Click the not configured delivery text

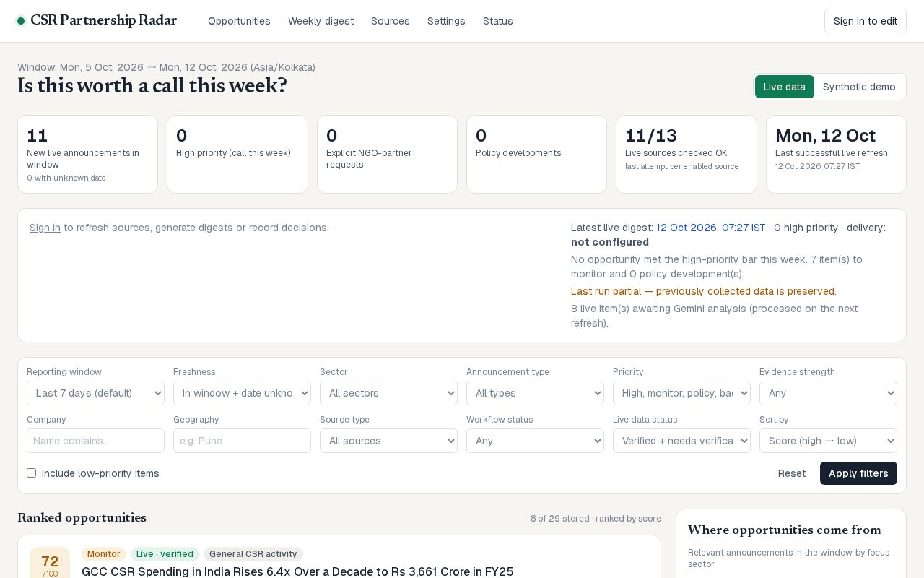[610, 242]
